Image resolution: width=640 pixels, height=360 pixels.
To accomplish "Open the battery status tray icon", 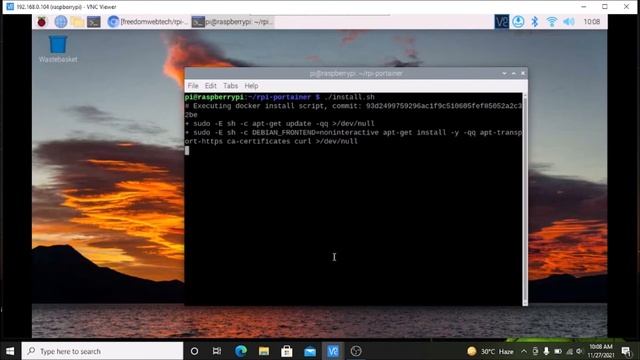I will tap(558, 351).
